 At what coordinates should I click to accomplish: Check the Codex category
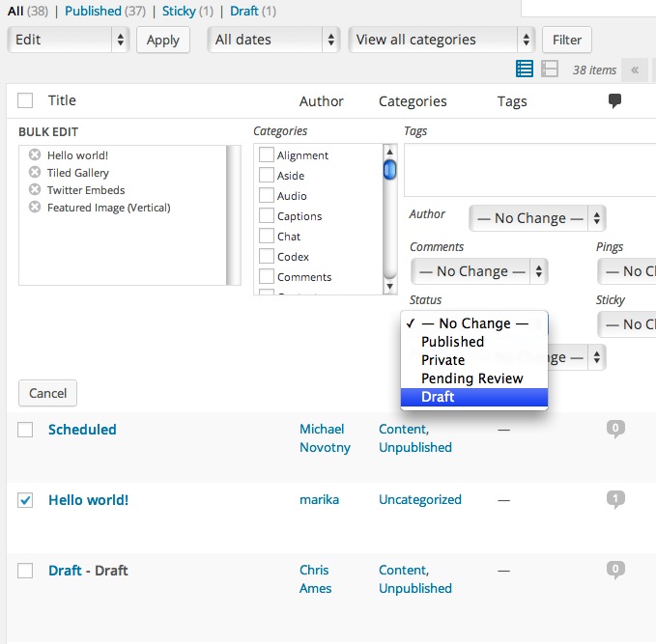(267, 256)
